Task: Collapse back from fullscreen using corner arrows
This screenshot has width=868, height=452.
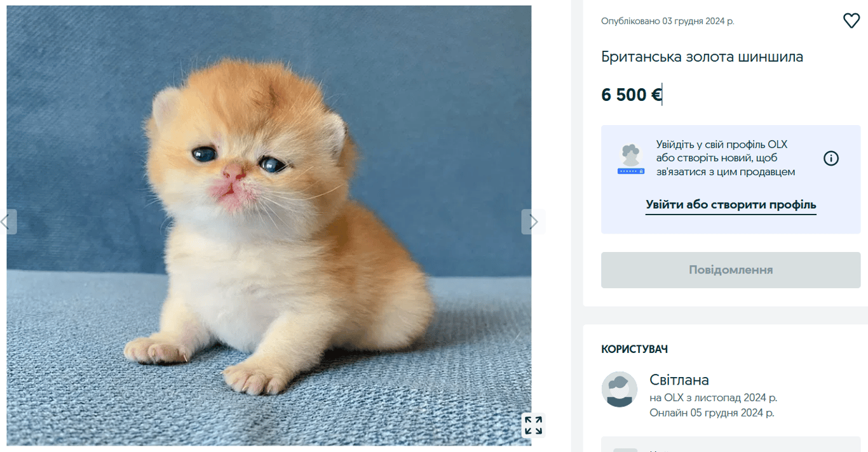Action: pyautogui.click(x=534, y=425)
